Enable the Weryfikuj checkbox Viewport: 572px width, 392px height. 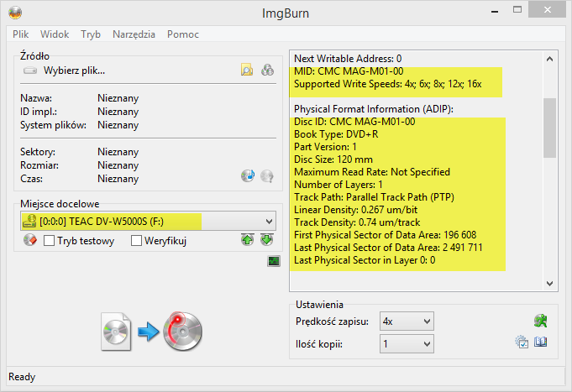click(x=136, y=241)
